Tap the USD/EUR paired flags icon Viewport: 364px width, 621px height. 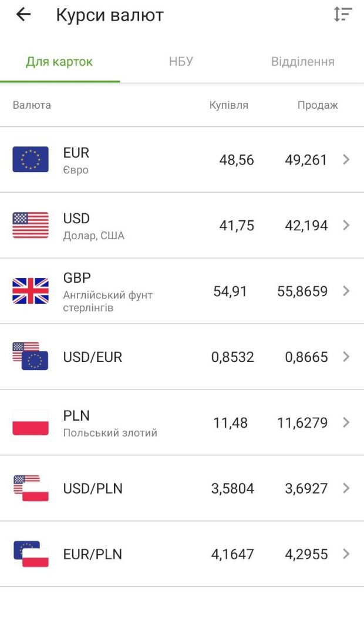click(31, 357)
